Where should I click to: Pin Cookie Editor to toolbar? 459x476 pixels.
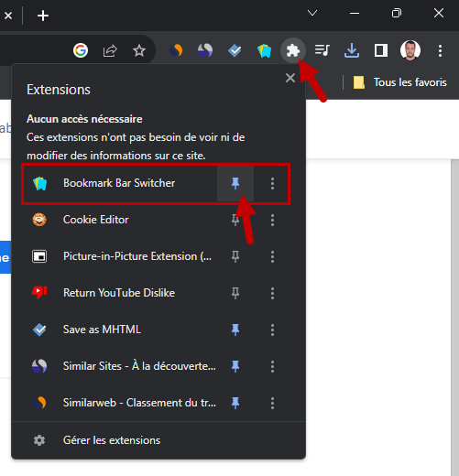pos(235,220)
